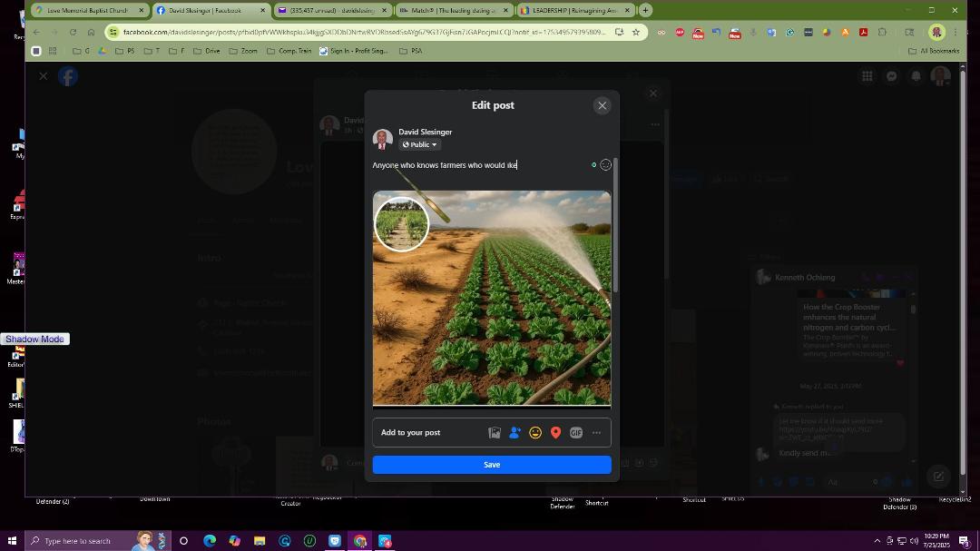Open File Explorer from taskbar
The image size is (980, 551).
point(260,541)
